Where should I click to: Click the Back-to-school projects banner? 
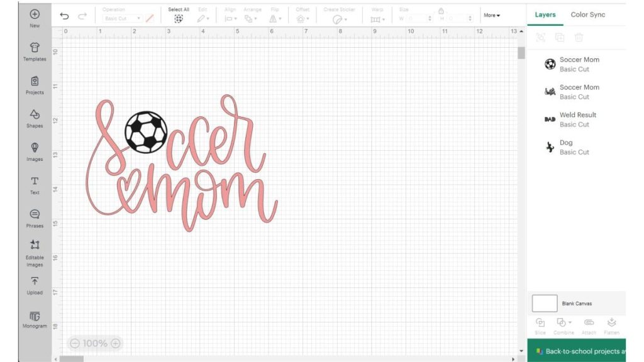[577, 351]
